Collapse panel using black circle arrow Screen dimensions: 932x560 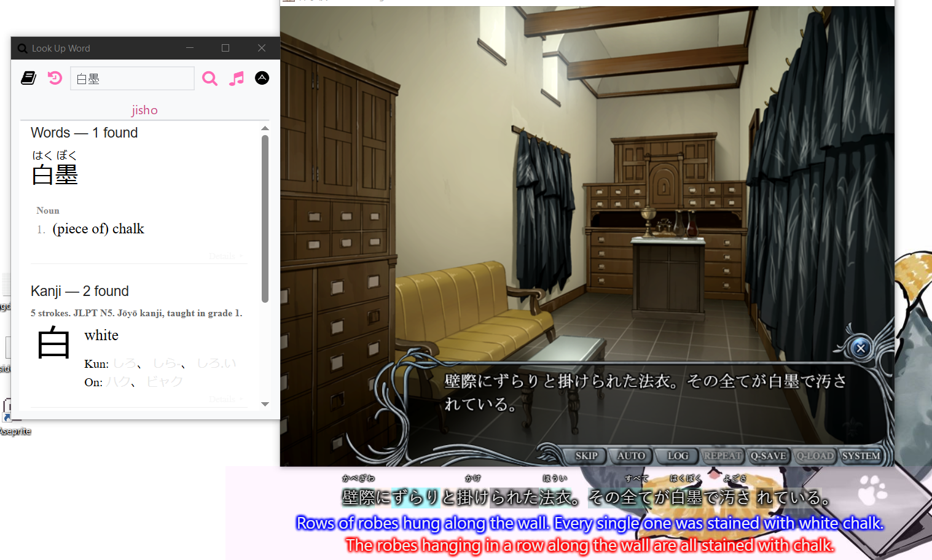262,78
